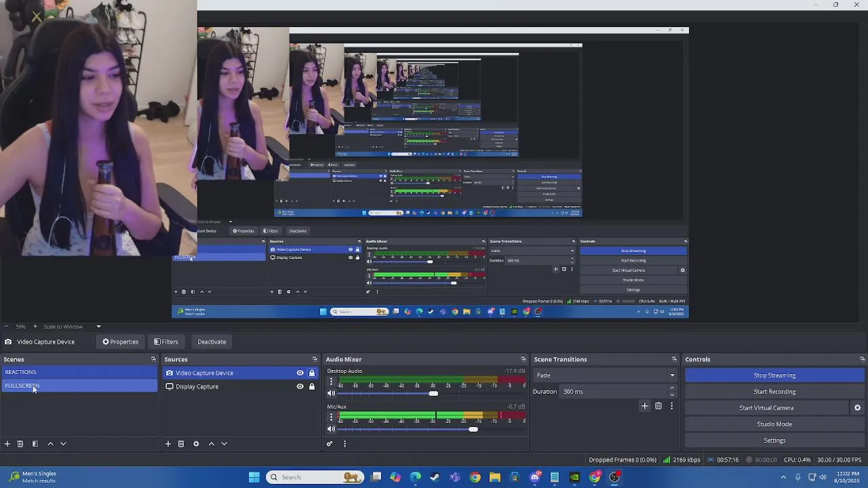This screenshot has height=488, width=868.
Task: Zoom out preview with minus icon
Action: pyautogui.click(x=6, y=327)
